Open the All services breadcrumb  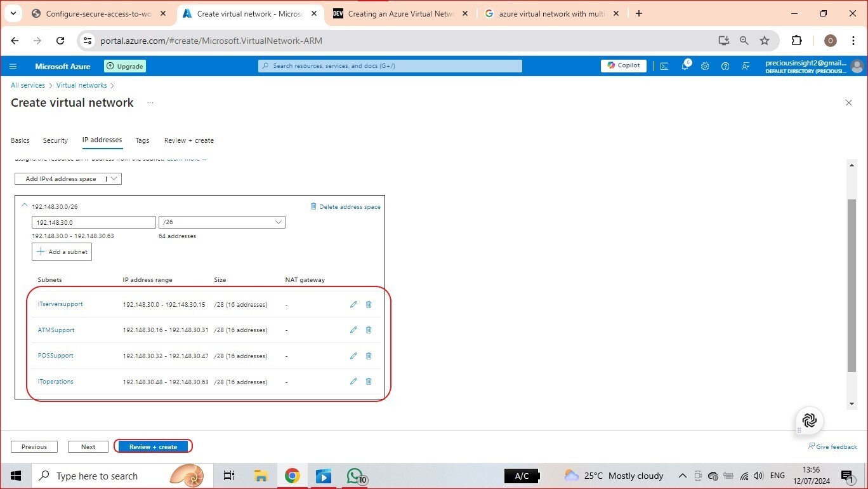point(28,85)
